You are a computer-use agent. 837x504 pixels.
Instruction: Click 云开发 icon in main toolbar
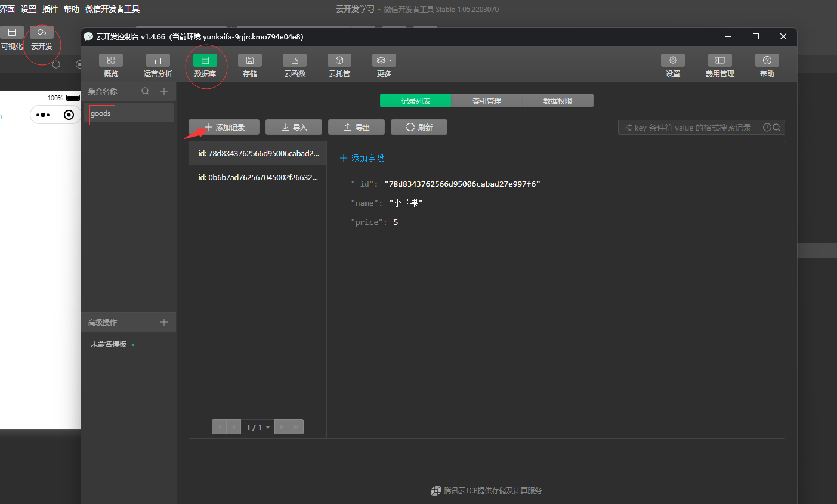(x=42, y=32)
